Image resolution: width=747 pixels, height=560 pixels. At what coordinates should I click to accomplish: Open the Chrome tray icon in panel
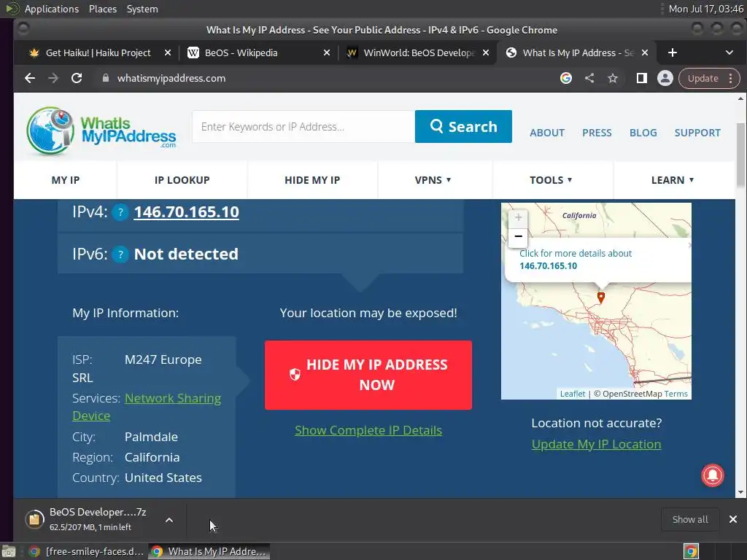tap(691, 551)
